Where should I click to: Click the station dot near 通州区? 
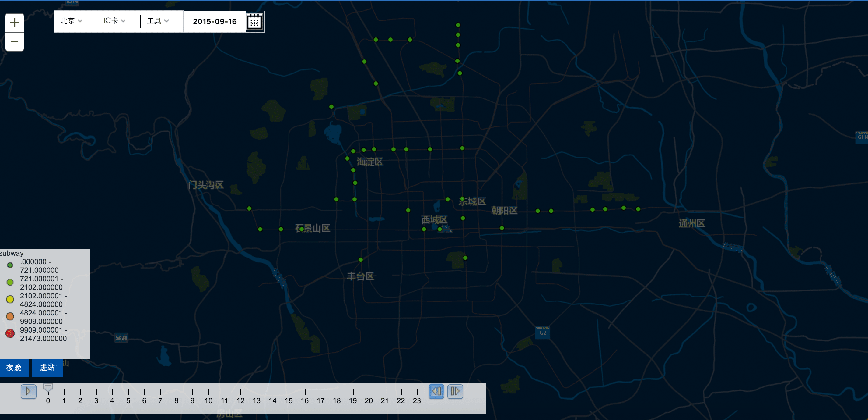click(638, 209)
